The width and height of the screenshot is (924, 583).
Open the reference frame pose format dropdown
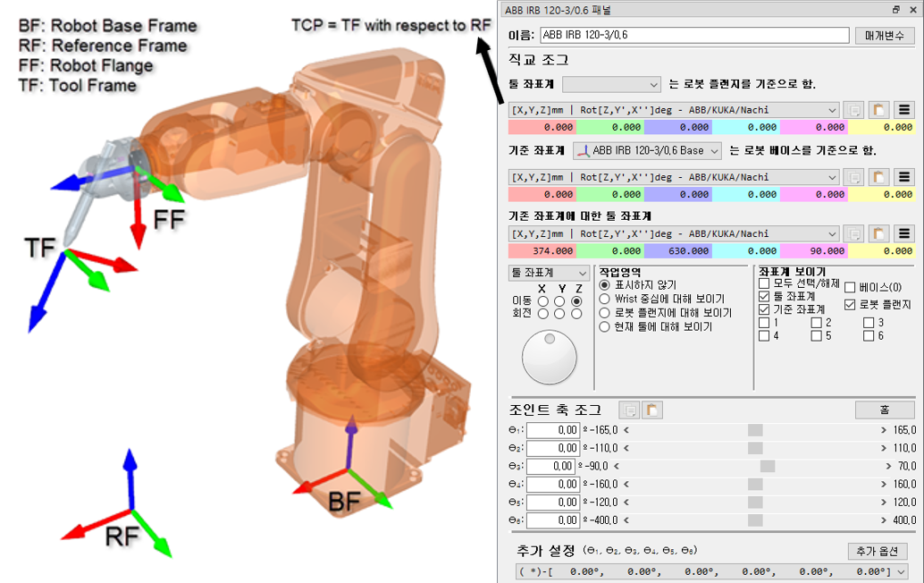pyautogui.click(x=674, y=177)
